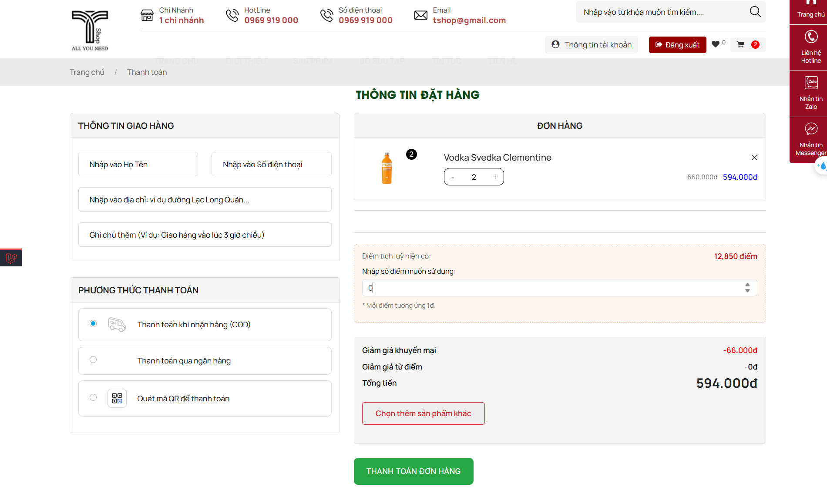
Task: Select Thanh toán qua ngân hàng option
Action: pyautogui.click(x=93, y=360)
